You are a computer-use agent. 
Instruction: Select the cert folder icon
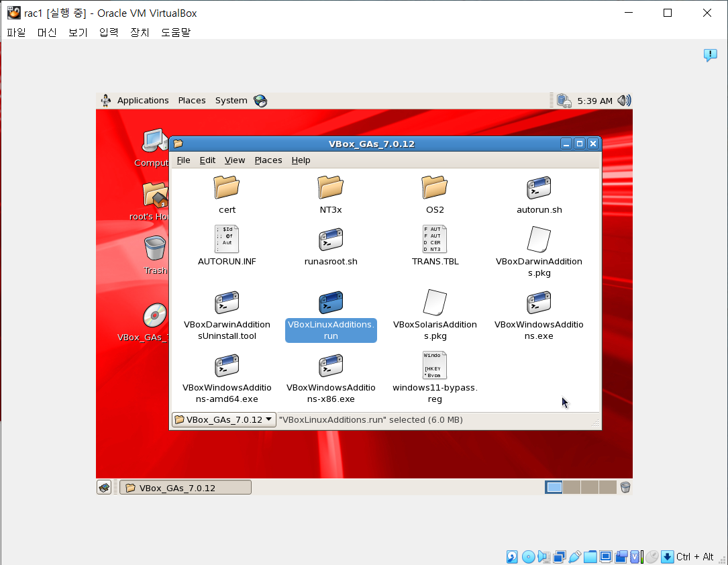[227, 187]
